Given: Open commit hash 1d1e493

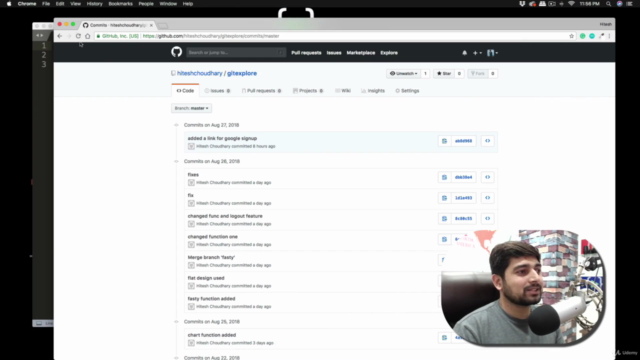Looking at the screenshot, I should (x=463, y=198).
